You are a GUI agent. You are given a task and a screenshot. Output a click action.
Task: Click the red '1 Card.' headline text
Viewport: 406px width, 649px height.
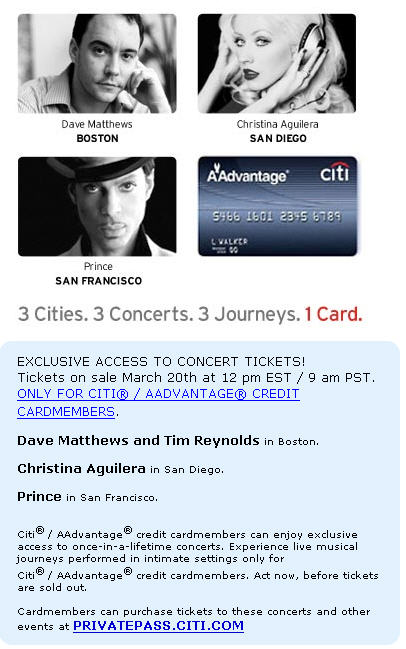pyautogui.click(x=333, y=314)
